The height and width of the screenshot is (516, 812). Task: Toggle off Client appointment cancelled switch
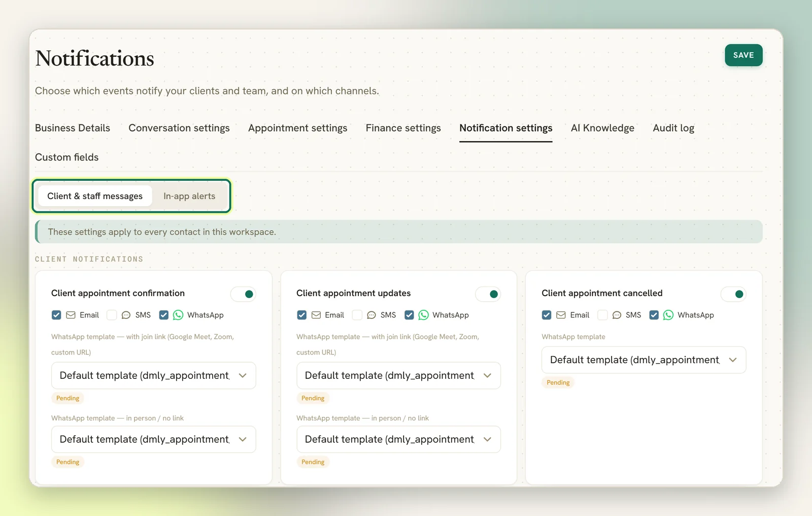(733, 294)
